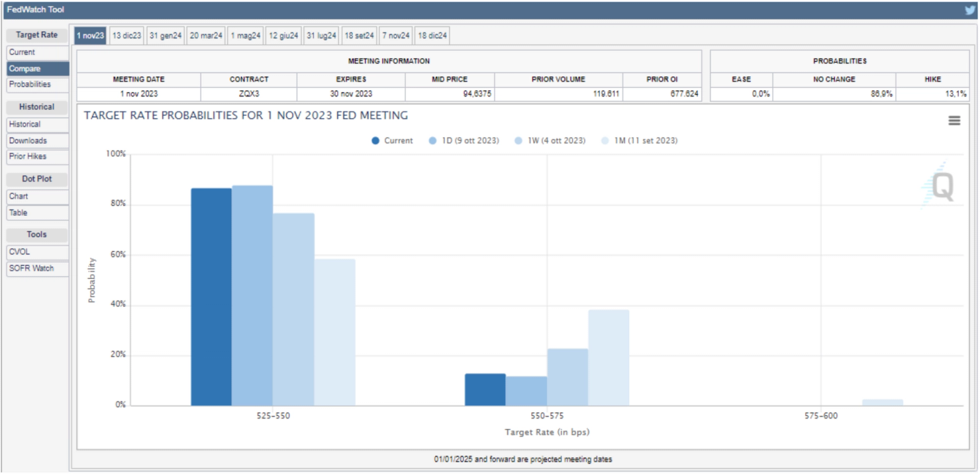Click the 677.624 prior OI value

[684, 94]
